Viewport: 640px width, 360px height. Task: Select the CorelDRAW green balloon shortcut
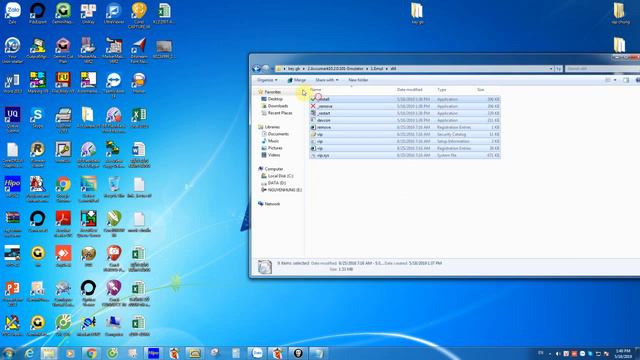[114, 223]
